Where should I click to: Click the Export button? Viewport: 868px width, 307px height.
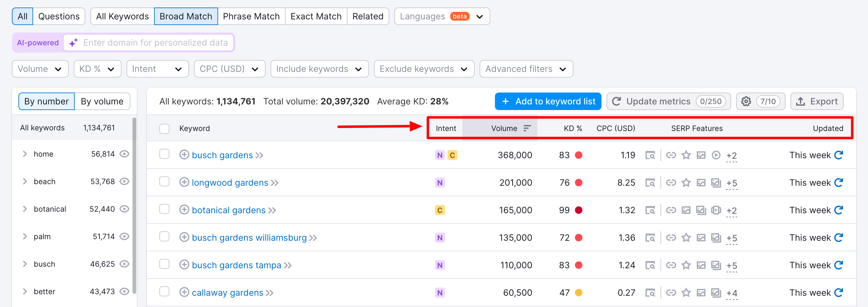[816, 101]
